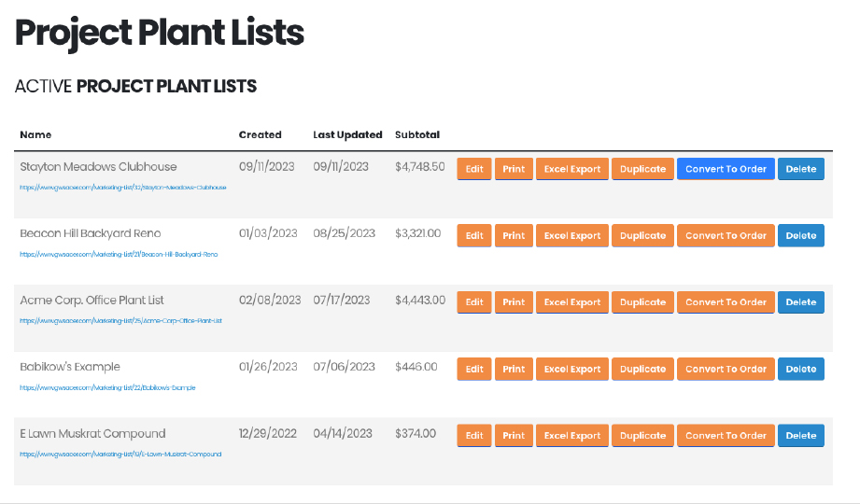Follow the Acme Corp Office Plant List URL

point(120,321)
